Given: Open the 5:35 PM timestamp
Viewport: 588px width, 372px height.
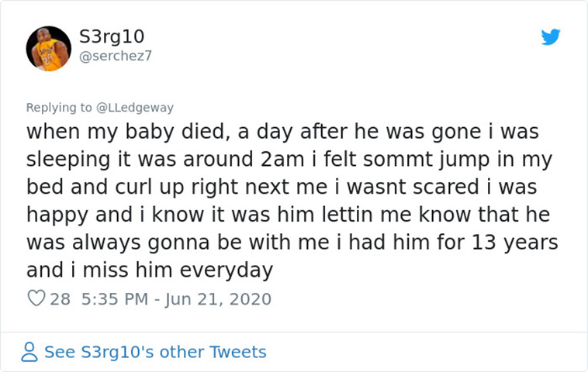Looking at the screenshot, I should [115, 299].
